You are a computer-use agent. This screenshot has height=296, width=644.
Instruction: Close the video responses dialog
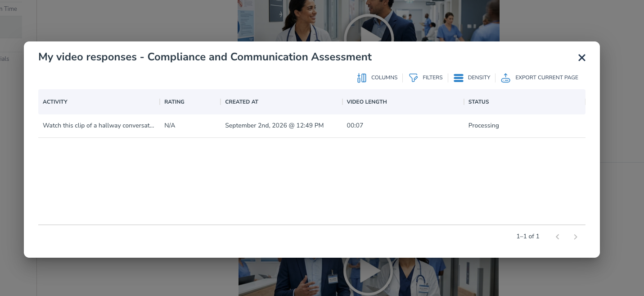[x=582, y=58]
